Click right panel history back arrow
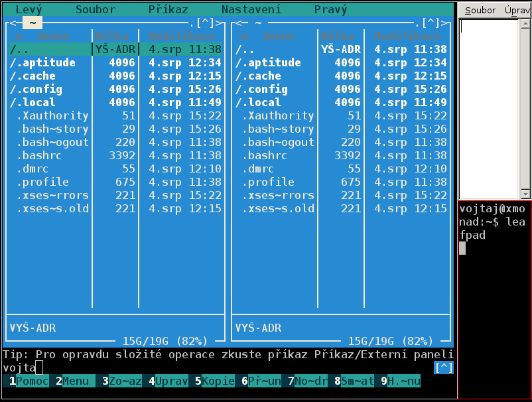The image size is (532, 402). (239, 23)
